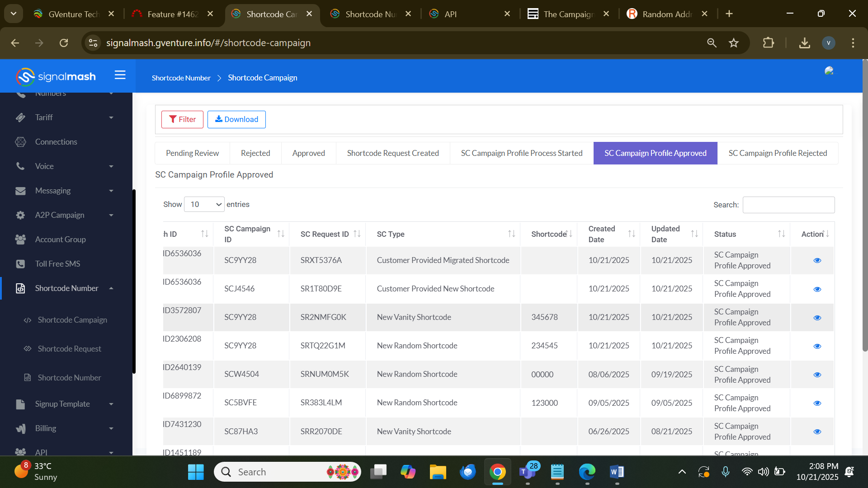The width and height of the screenshot is (868, 488).
Task: View row with shortcode 345678 using eye icon
Action: click(x=817, y=318)
